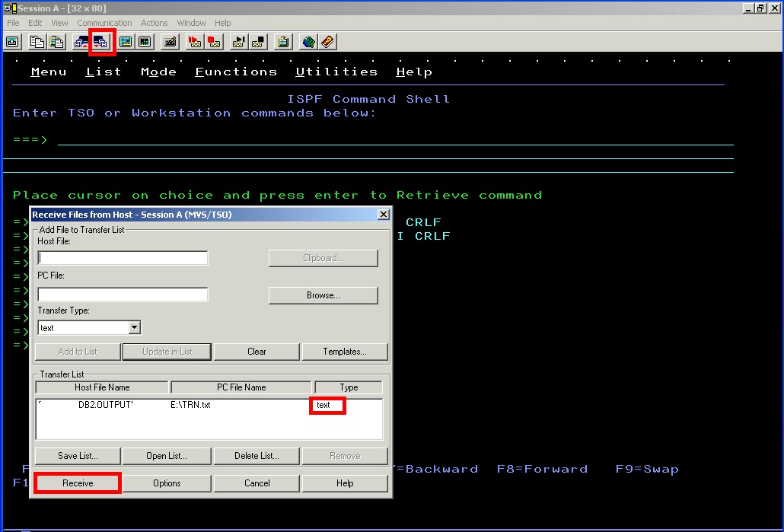Screen dimensions: 784x532
Task: Click the Paste toolbar icon
Action: (56, 41)
